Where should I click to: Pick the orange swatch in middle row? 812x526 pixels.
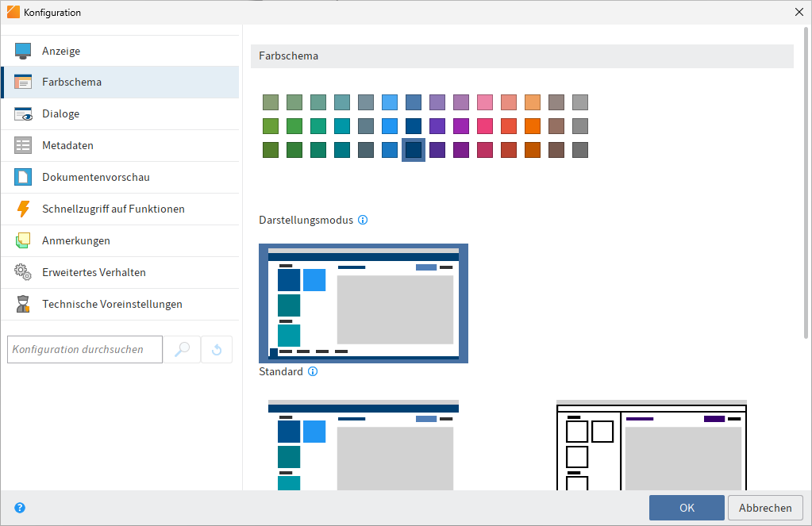[x=533, y=126]
